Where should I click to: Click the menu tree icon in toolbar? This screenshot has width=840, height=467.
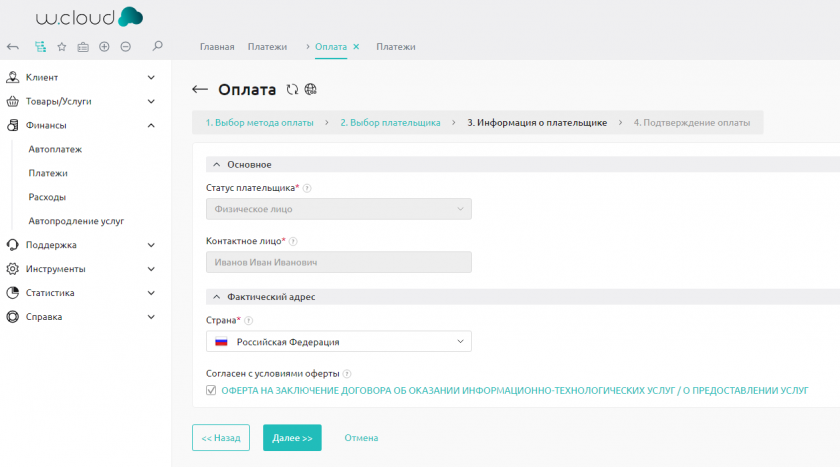pyautogui.click(x=40, y=46)
